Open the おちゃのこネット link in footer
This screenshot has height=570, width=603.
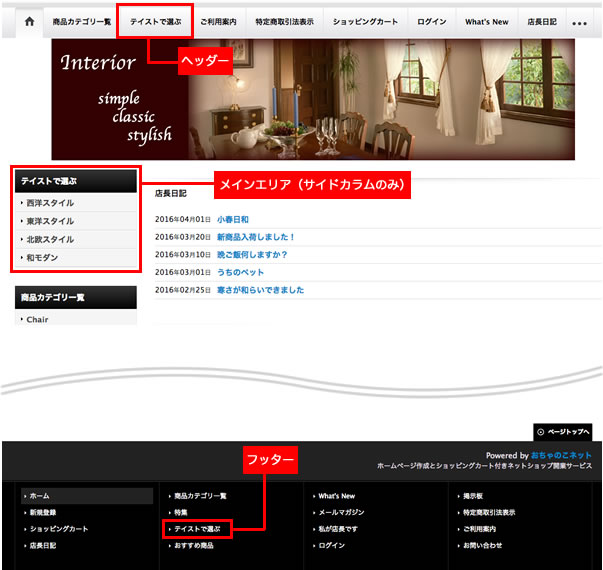(x=561, y=455)
